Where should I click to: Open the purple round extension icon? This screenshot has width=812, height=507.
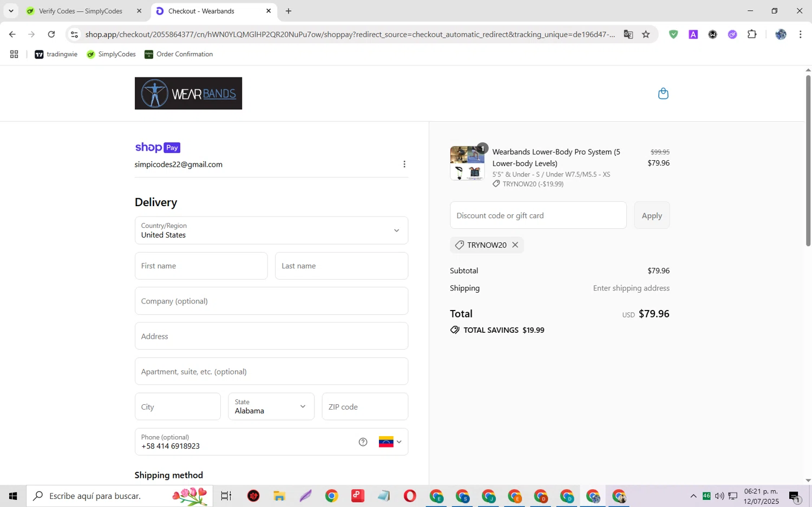(732, 34)
